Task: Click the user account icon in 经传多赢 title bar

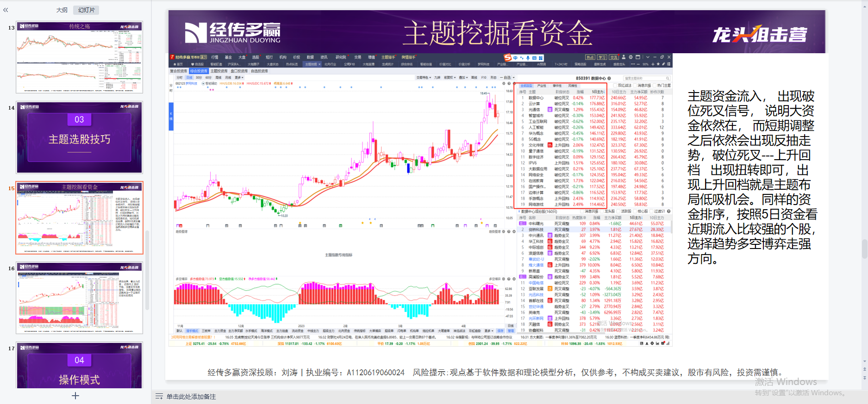Action: [x=624, y=57]
